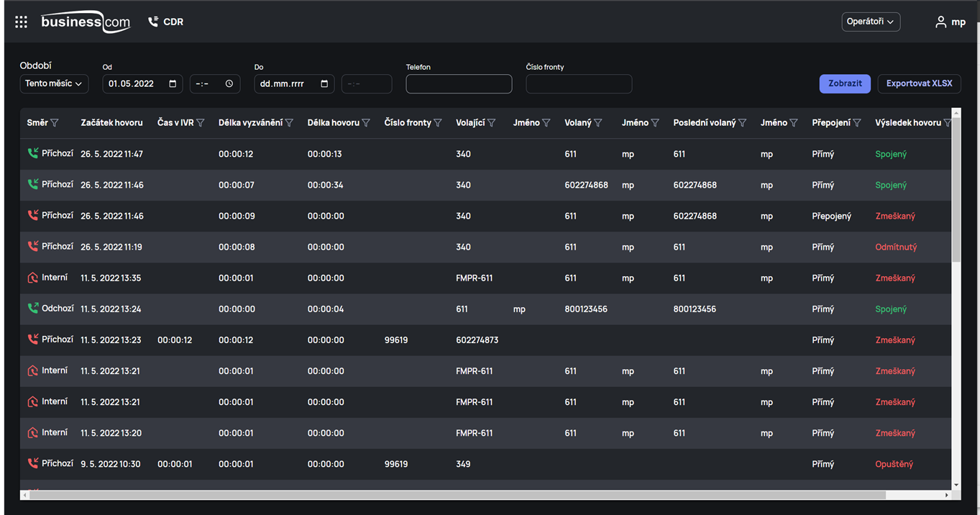Click volaný number 602274868 in 11:46 Spojený row
The height and width of the screenshot is (515, 980).
point(586,185)
